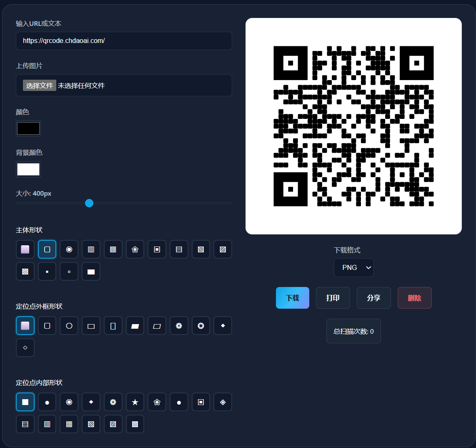Open the white 背景颜色 color picker
Viewport: 476px width, 448px height.
coord(28,169)
